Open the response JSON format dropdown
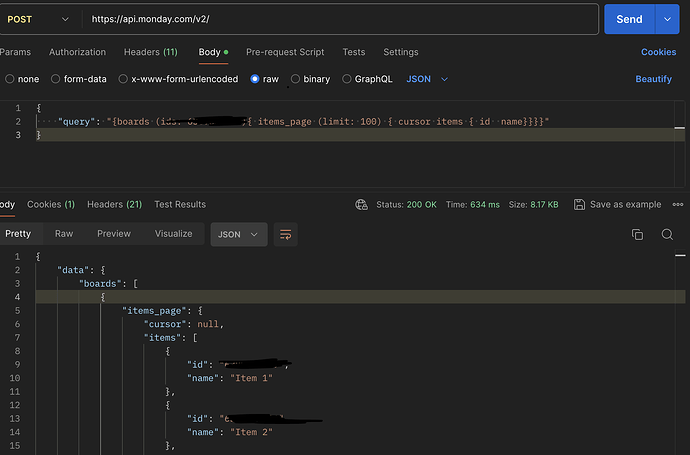 coord(239,235)
